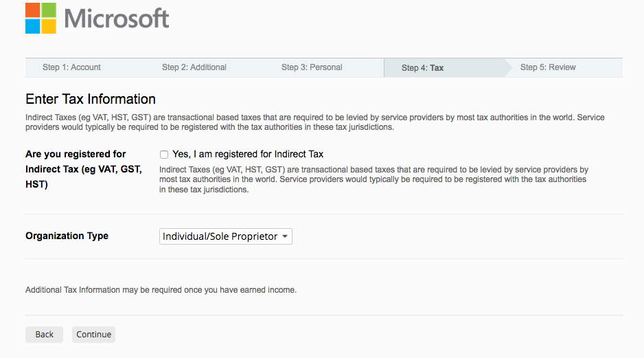Go to Step 1: Account tab
The width and height of the screenshot is (644, 358).
[71, 67]
